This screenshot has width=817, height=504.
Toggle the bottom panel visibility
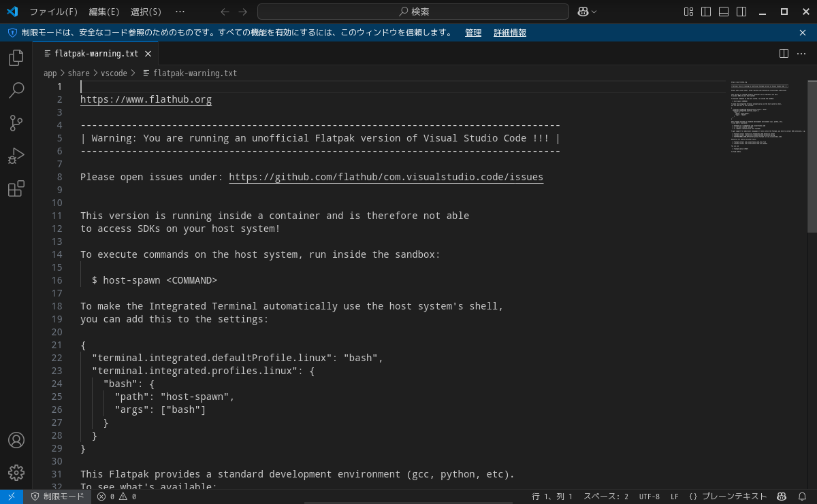[x=724, y=12]
